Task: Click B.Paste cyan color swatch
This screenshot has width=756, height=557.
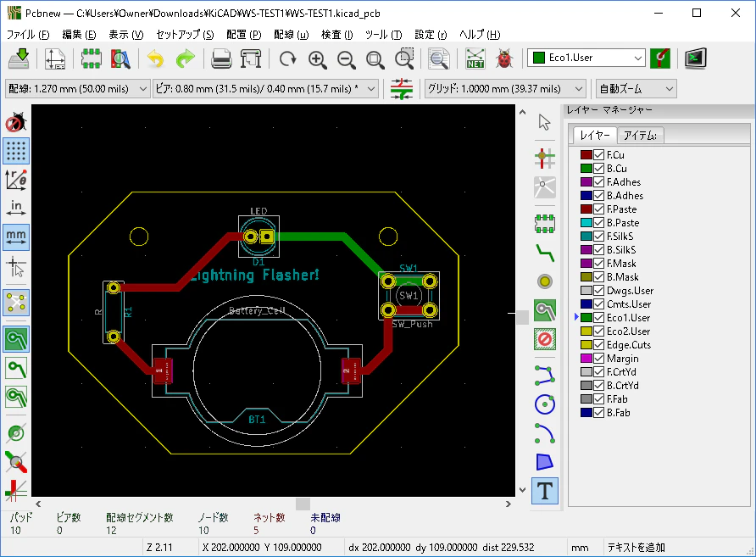Action: pyautogui.click(x=586, y=223)
